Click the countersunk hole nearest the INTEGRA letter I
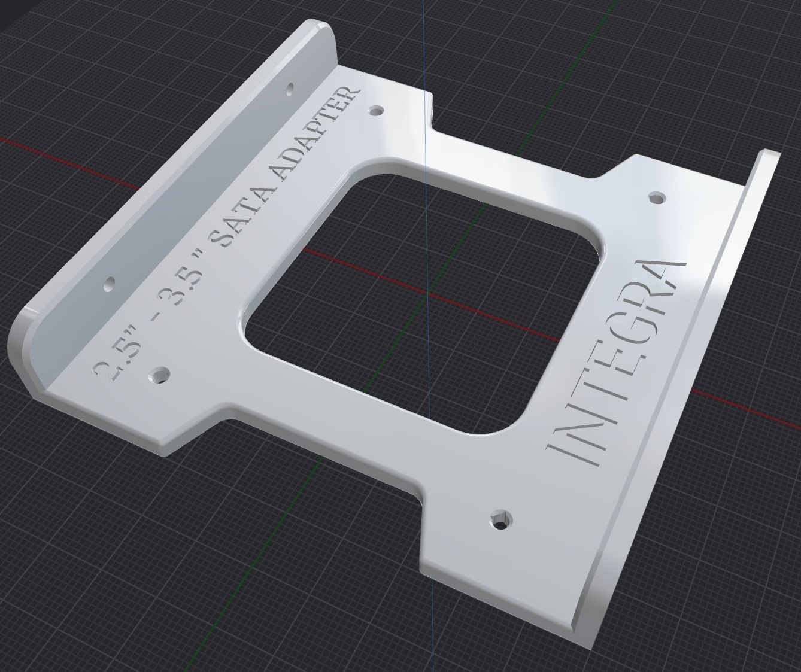Viewport: 801px width, 672px height. pos(501,518)
